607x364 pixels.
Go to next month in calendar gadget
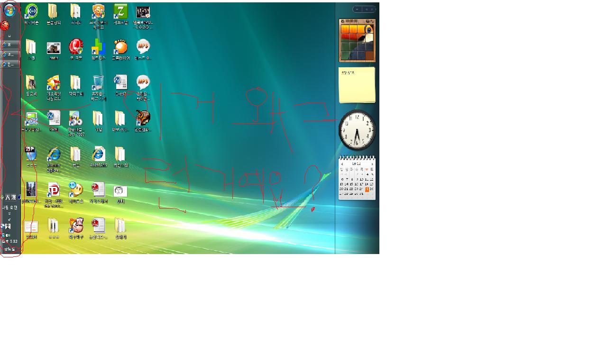coord(372,164)
